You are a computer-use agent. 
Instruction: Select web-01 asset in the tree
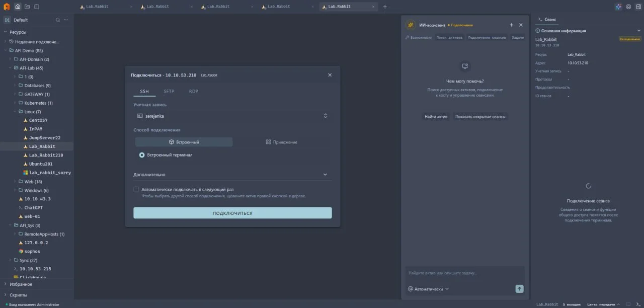click(x=32, y=216)
